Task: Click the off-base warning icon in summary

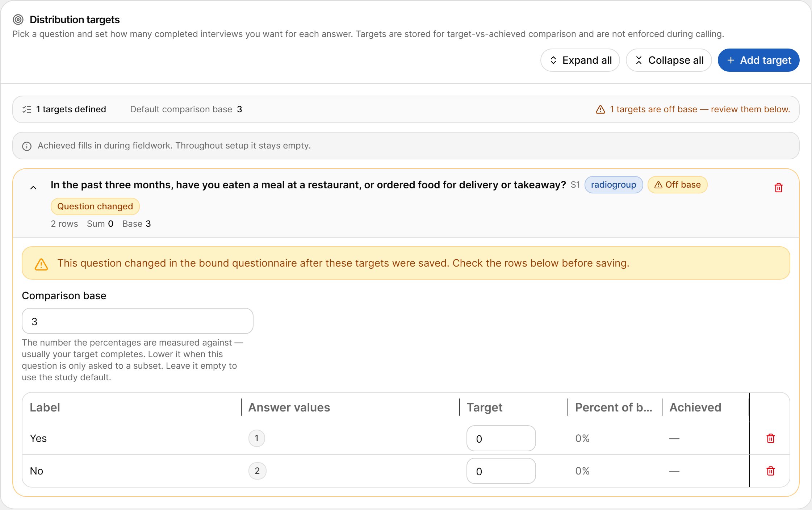Action: 600,109
